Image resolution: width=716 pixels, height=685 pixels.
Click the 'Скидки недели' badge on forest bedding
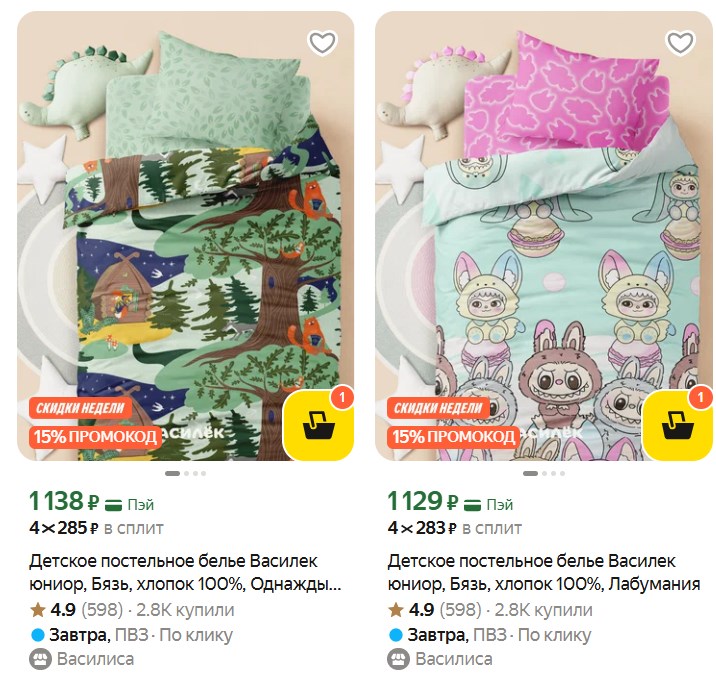pyautogui.click(x=82, y=408)
